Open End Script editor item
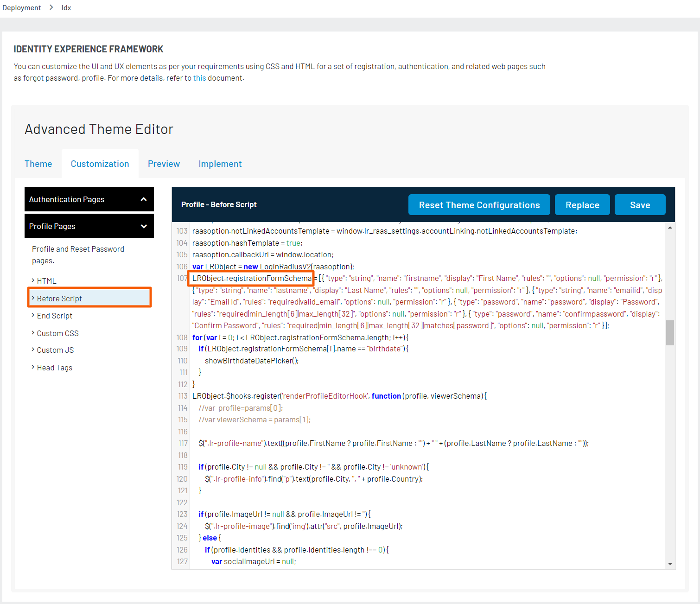This screenshot has width=700, height=604. tap(55, 316)
